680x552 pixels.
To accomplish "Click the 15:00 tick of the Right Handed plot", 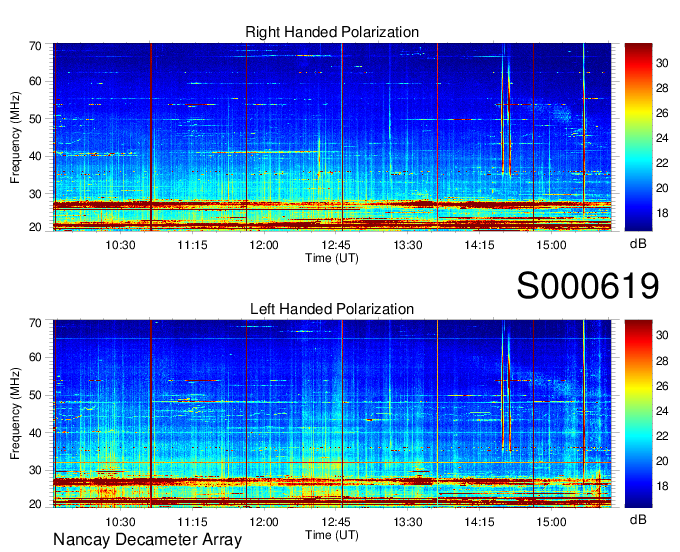I will [551, 245].
